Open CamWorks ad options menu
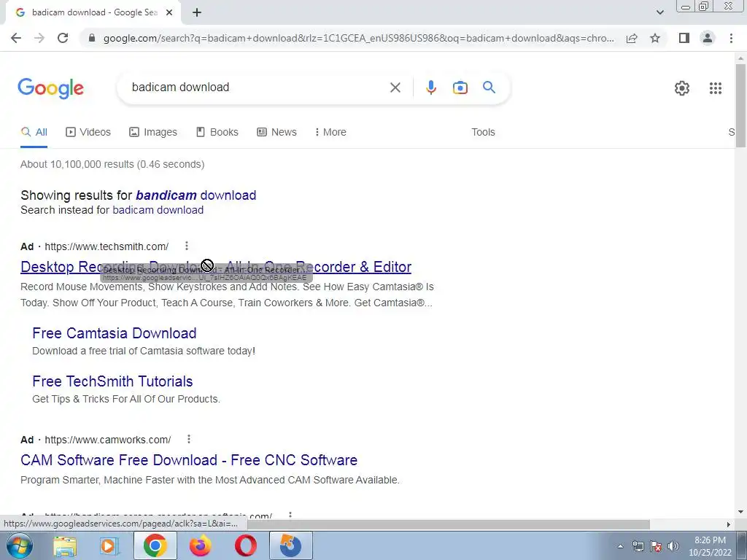This screenshot has width=747, height=560. (189, 439)
